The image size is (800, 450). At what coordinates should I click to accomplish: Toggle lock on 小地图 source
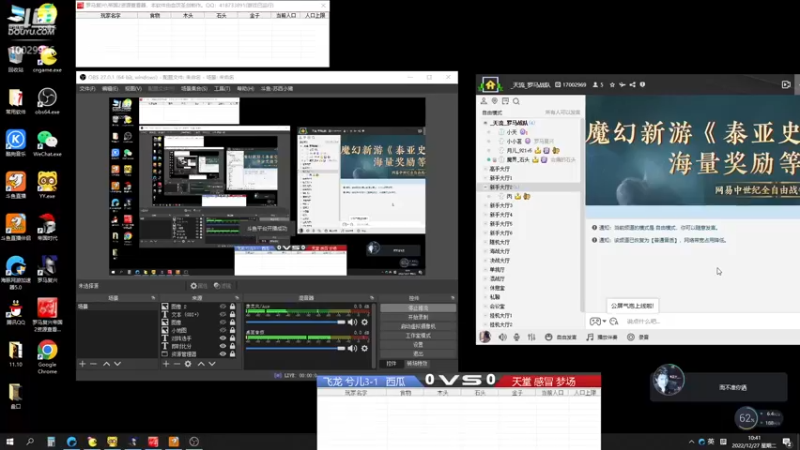click(x=233, y=330)
